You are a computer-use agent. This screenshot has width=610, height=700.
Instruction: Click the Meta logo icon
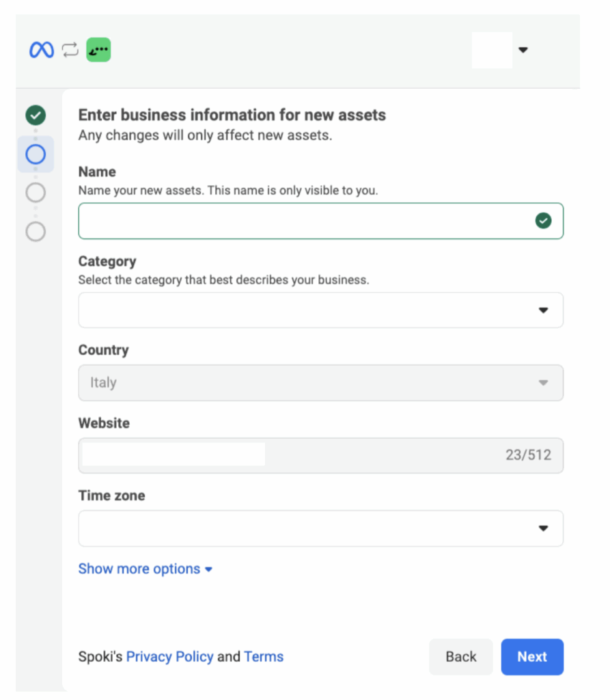(x=41, y=50)
